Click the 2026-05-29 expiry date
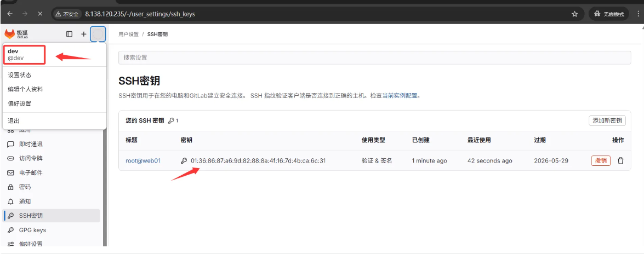Viewport: 644px width, 254px height. [x=551, y=161]
